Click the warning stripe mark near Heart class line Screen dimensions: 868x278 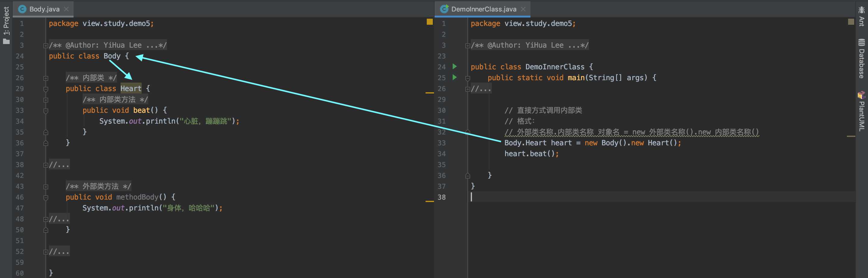[429, 93]
